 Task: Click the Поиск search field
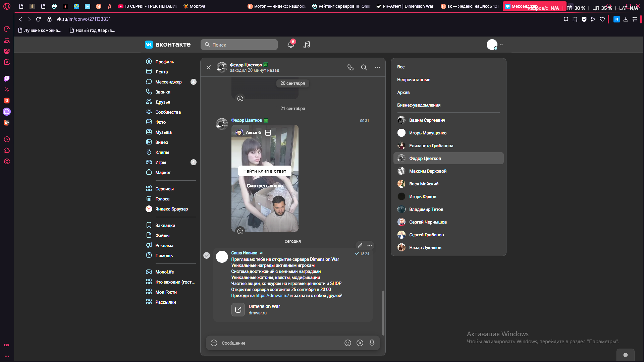coord(239,45)
